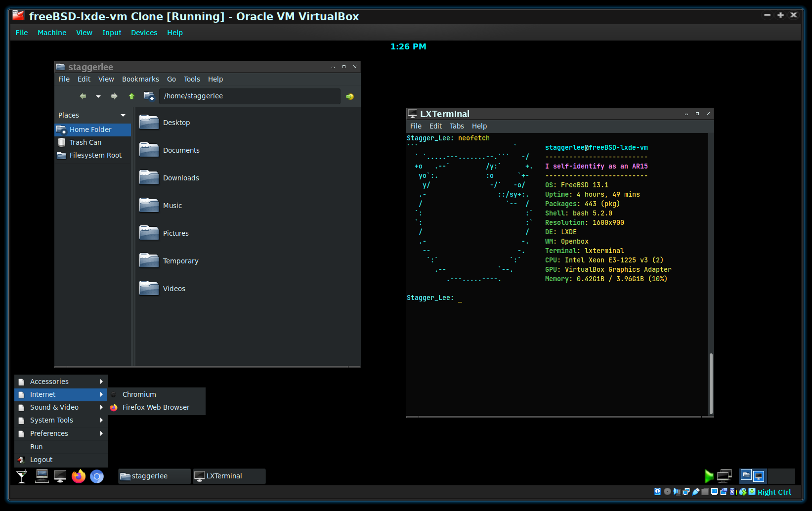812x511 pixels.
Task: Choose Logout from the start menu
Action: click(x=61, y=460)
